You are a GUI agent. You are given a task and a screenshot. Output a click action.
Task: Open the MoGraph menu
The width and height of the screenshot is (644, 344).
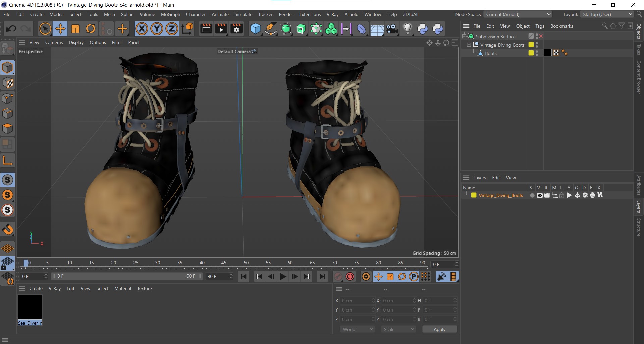[x=170, y=14]
